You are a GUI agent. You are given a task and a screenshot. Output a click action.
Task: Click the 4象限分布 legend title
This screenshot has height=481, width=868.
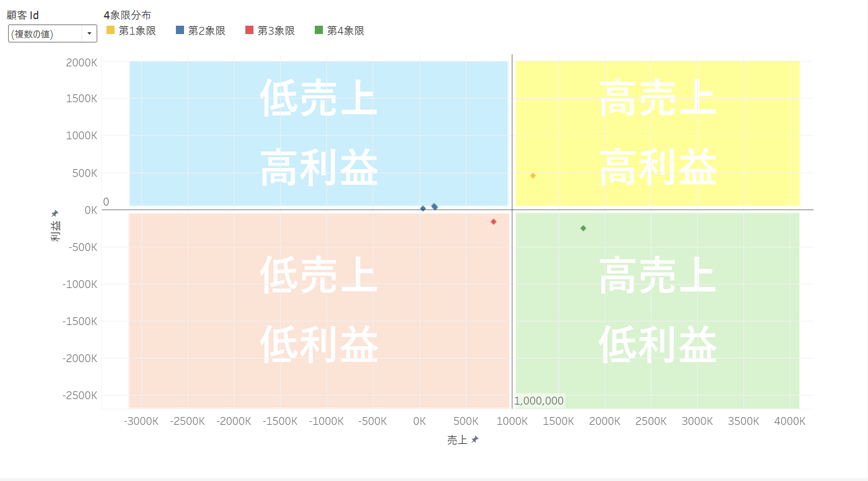tap(128, 15)
